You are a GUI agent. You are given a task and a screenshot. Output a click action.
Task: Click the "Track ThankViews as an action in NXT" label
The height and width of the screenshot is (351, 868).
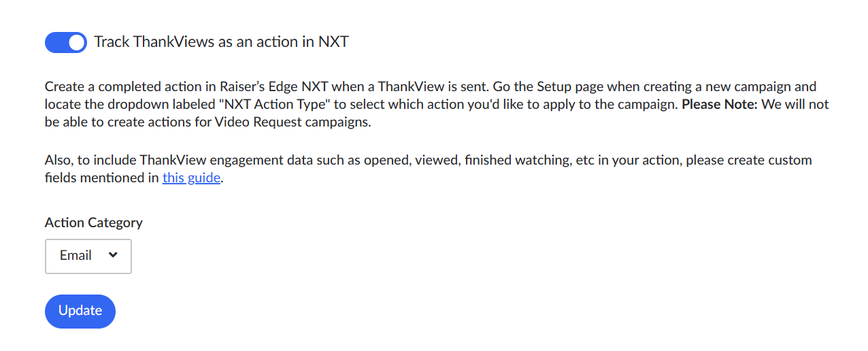(221, 42)
